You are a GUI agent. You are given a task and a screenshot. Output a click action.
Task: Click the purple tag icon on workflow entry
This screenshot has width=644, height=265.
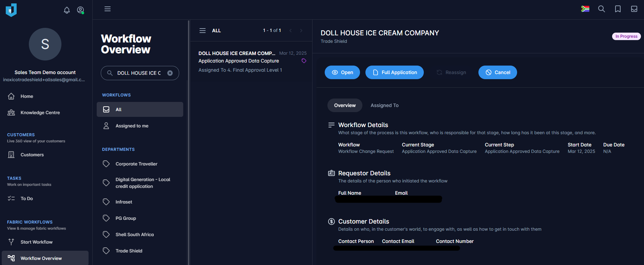coord(304,61)
